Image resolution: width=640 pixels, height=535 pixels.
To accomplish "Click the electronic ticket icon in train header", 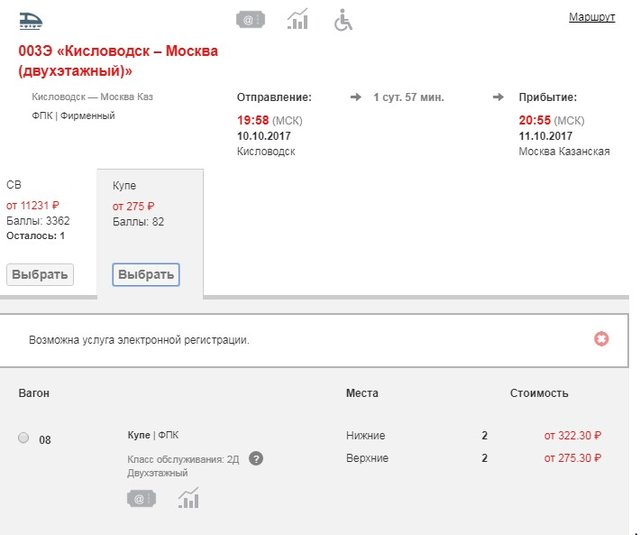I will coord(250,20).
